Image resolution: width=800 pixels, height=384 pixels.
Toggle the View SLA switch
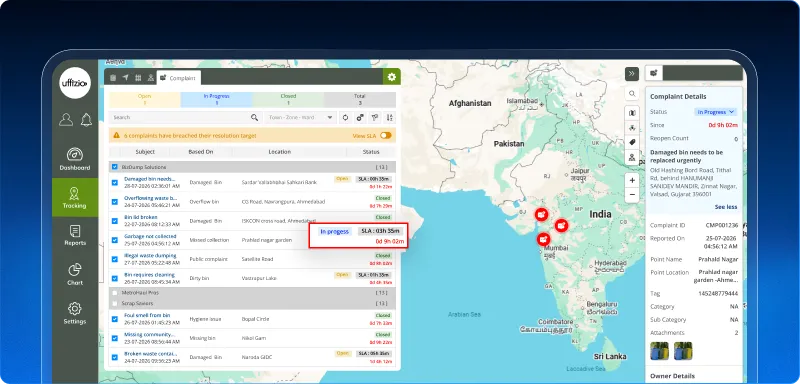[x=386, y=136]
